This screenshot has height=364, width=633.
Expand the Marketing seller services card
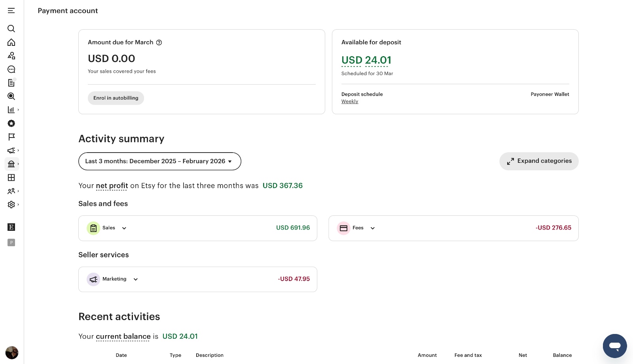135,279
